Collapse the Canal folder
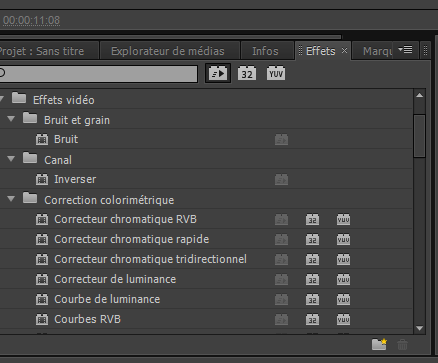The height and width of the screenshot is (363, 438). tap(11, 159)
